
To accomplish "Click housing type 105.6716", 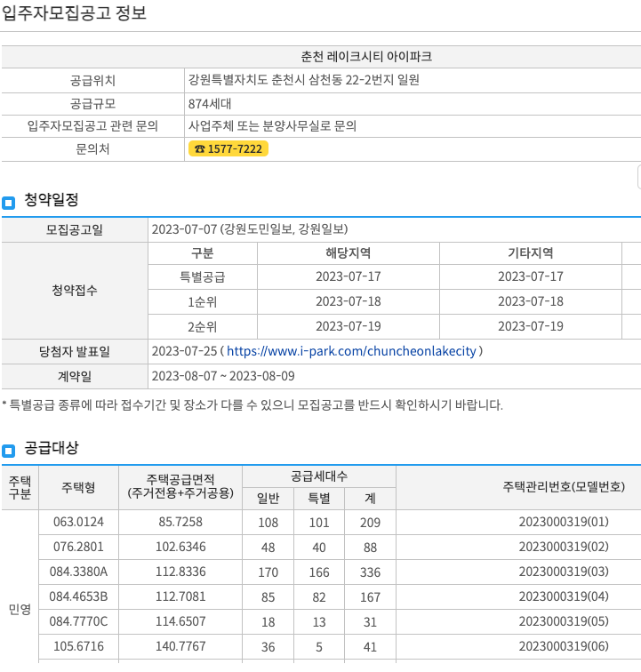I will pyautogui.click(x=78, y=646).
